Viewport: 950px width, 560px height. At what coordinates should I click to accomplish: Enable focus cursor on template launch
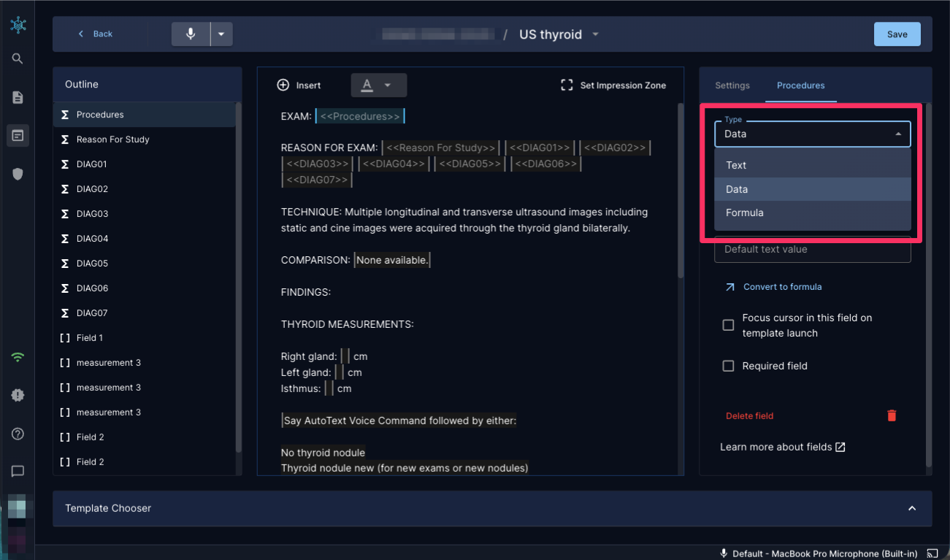pos(728,326)
